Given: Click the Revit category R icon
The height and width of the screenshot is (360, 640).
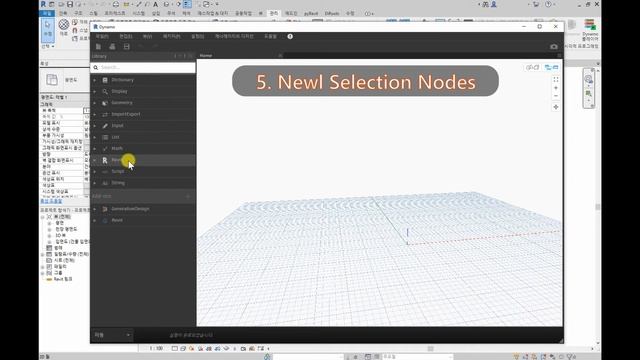Looking at the screenshot, I should 105,160.
